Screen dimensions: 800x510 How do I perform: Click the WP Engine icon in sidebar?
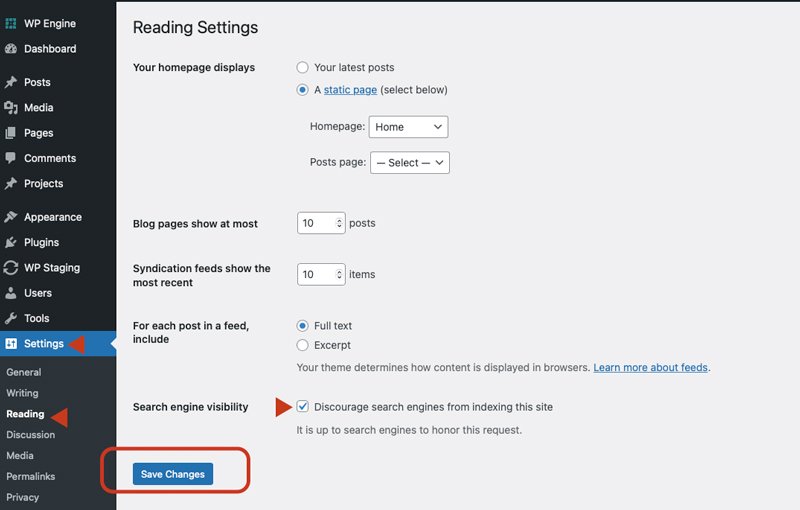coord(11,23)
